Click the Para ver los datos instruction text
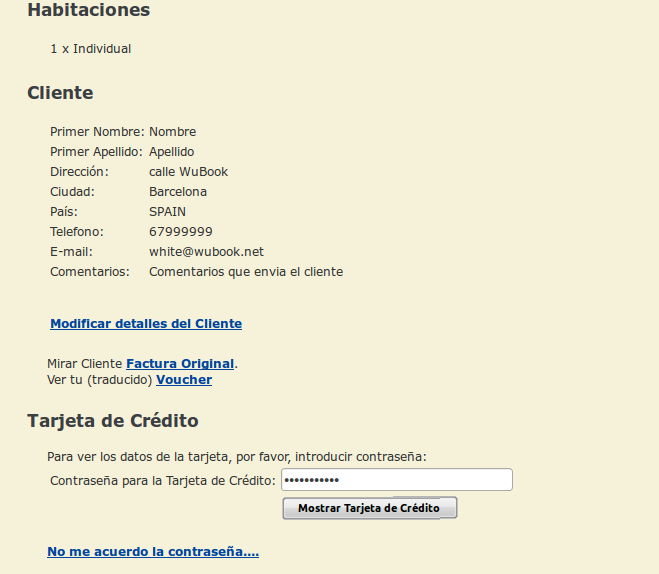Screen dimensions: 659x574 click(237, 457)
